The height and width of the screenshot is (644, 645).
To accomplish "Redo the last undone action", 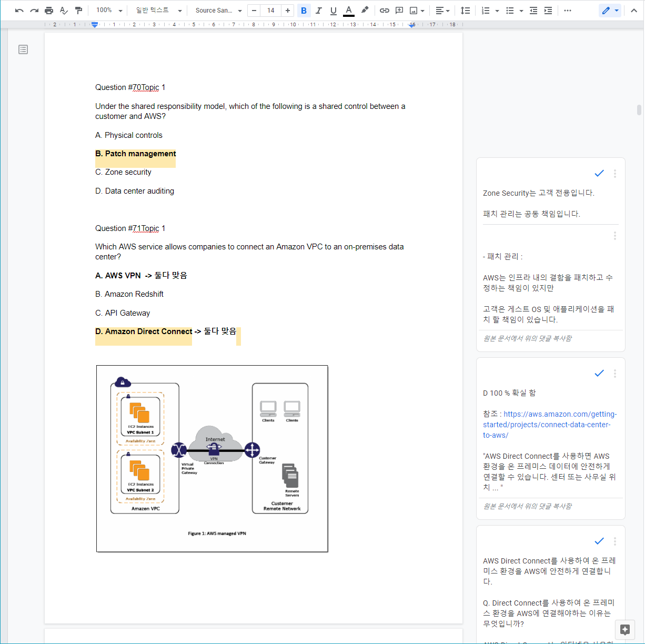I will coord(34,11).
